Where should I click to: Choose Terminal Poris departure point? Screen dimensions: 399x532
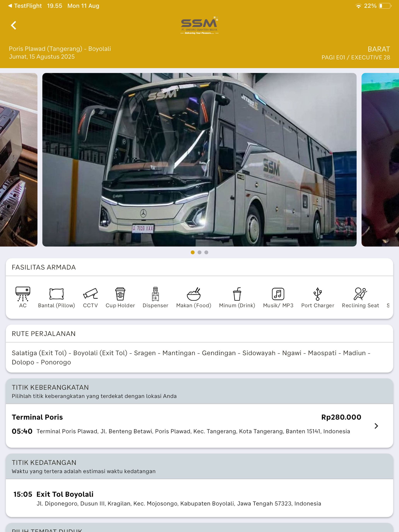pos(199,425)
